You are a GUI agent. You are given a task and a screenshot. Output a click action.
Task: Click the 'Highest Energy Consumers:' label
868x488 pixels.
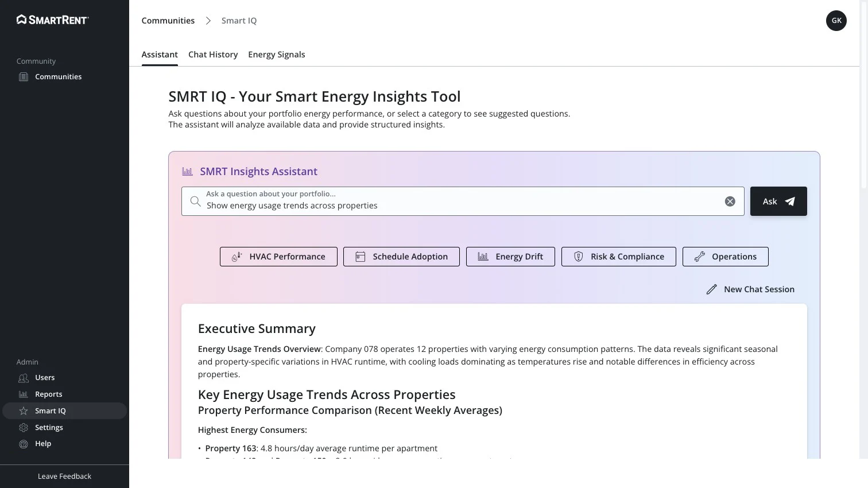tap(253, 430)
